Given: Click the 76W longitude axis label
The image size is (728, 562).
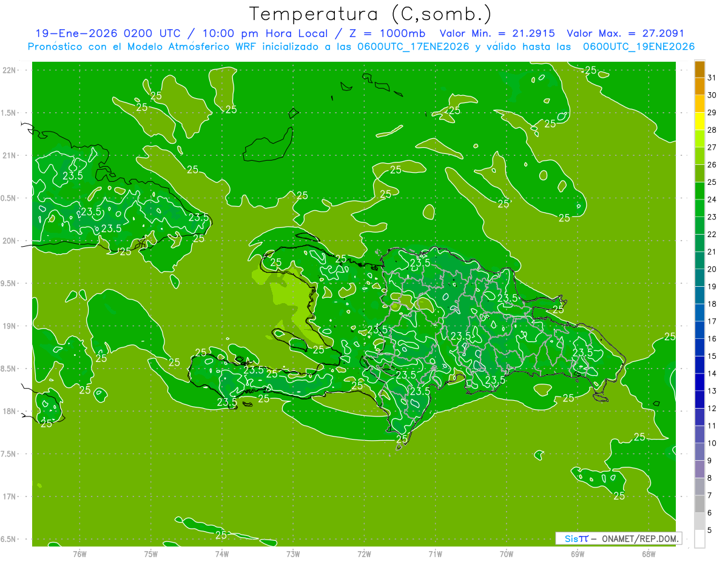Looking at the screenshot, I should pos(79,554).
